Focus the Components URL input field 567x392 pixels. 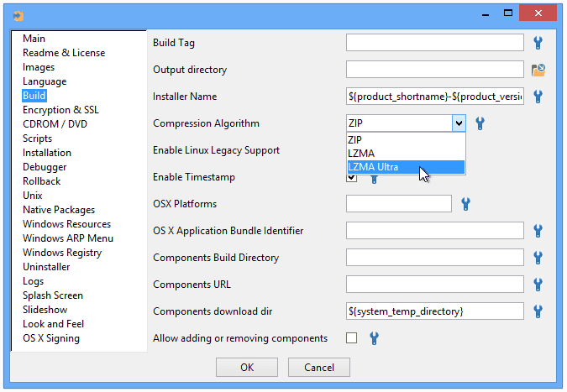click(435, 285)
